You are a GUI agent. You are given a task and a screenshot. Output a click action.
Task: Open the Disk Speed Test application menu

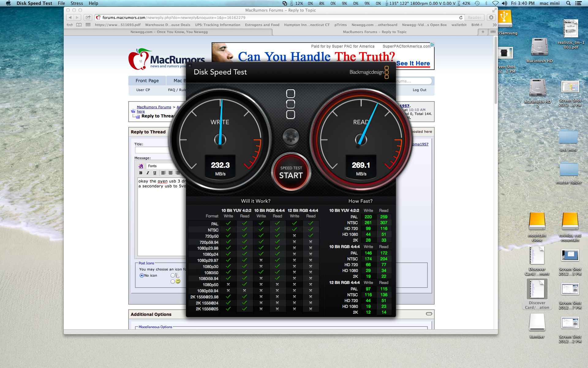tap(34, 3)
